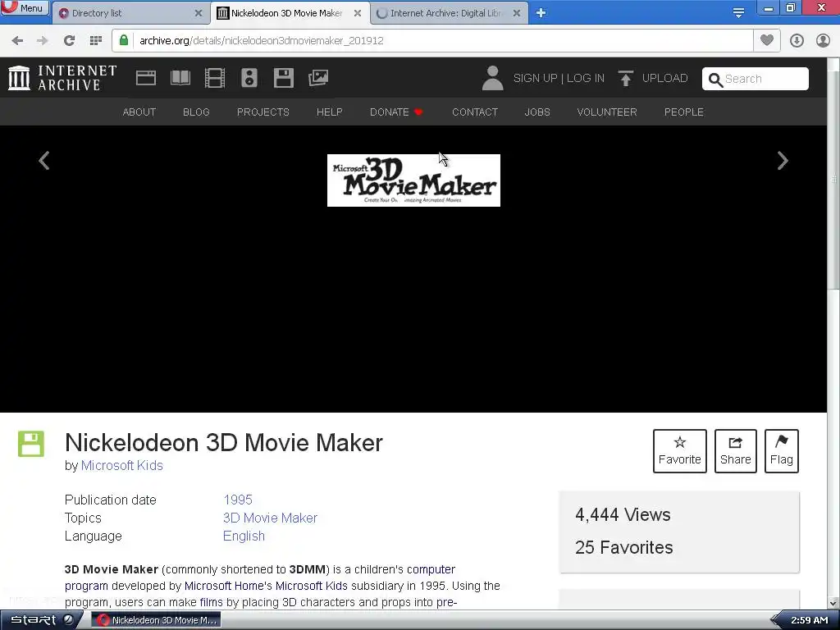Click the 3D Movie Maker topic link
840x630 pixels.
(270, 518)
